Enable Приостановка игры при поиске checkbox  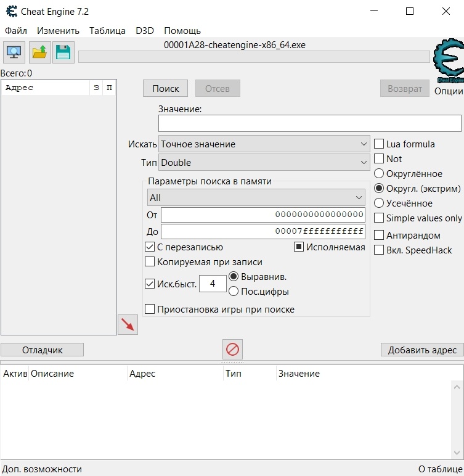tap(150, 309)
